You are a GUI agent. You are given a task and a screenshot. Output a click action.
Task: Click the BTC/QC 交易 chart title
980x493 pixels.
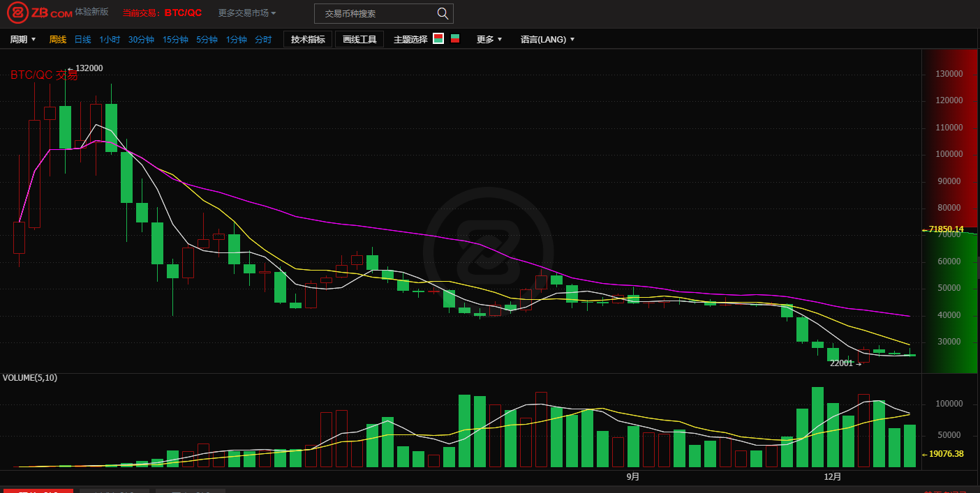(x=44, y=75)
